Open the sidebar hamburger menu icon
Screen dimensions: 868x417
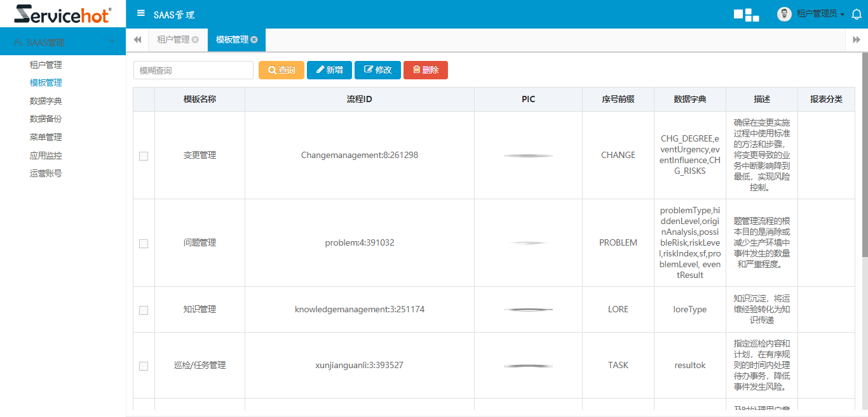(140, 12)
